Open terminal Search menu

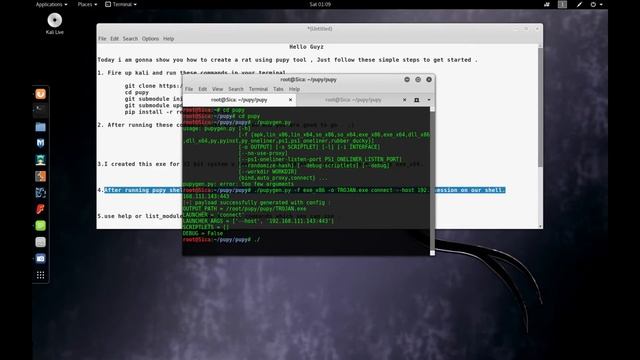pyautogui.click(x=236, y=89)
